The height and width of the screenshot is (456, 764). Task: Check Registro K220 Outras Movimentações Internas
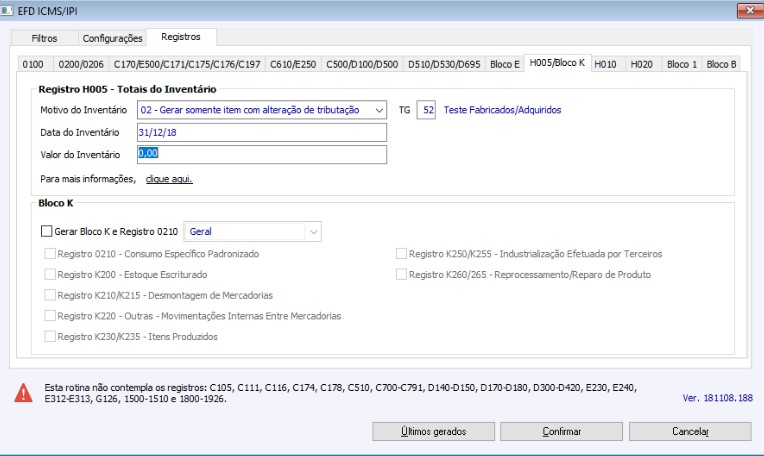50,316
